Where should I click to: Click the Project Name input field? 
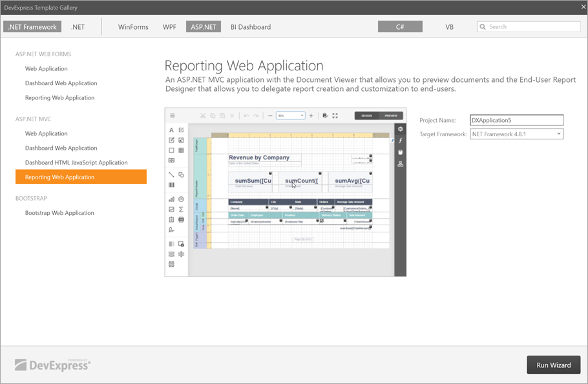click(517, 120)
